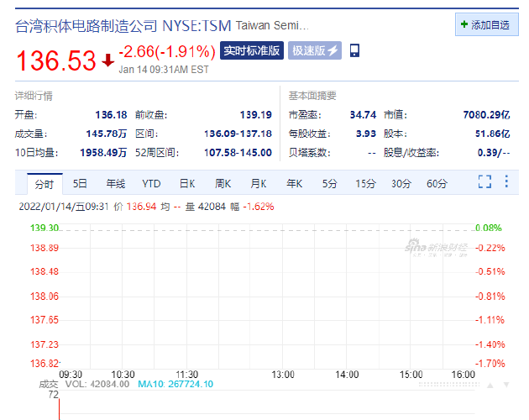Select the 5日 five-day chart tab
Viewport: 529px width, 420px height.
point(80,184)
